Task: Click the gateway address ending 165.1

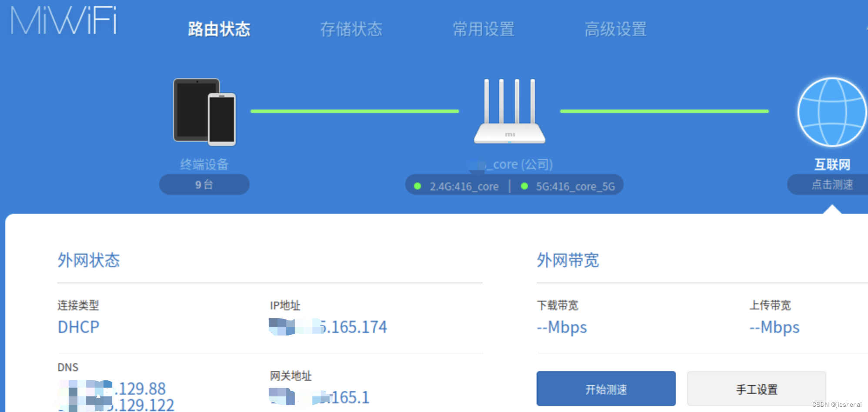Action: (x=319, y=397)
